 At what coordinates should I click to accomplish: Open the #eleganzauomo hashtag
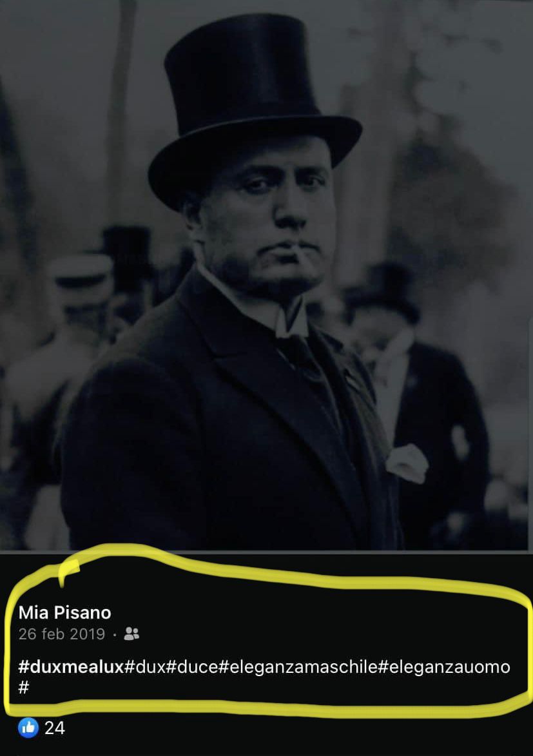click(x=444, y=667)
